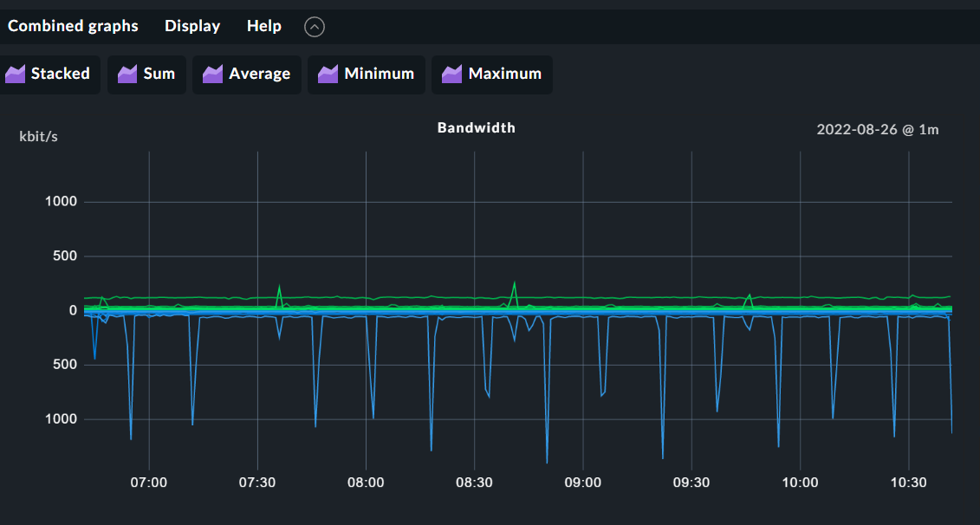The height and width of the screenshot is (525, 980).
Task: Click the purple graph icon on Average button
Action: 212,75
